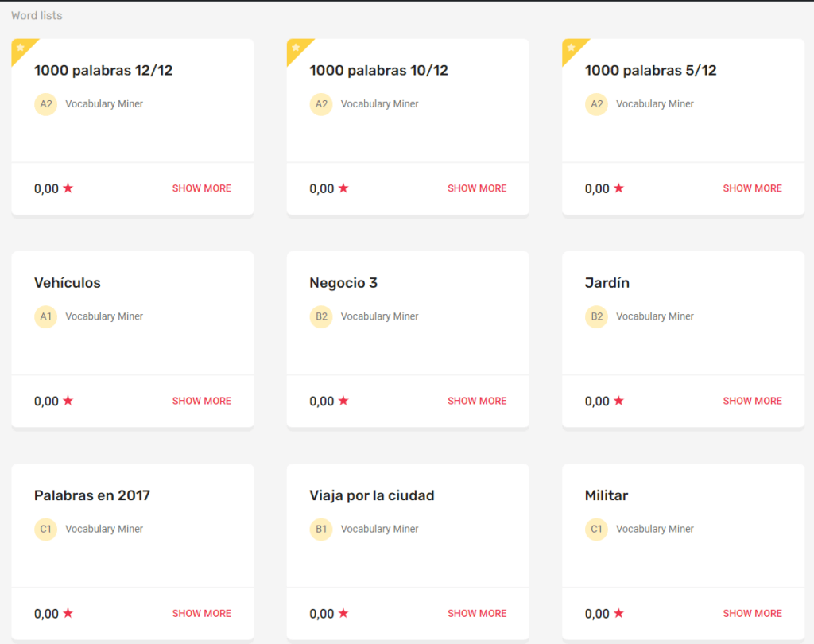
Task: Click the Word lists section heading
Action: coord(37,16)
